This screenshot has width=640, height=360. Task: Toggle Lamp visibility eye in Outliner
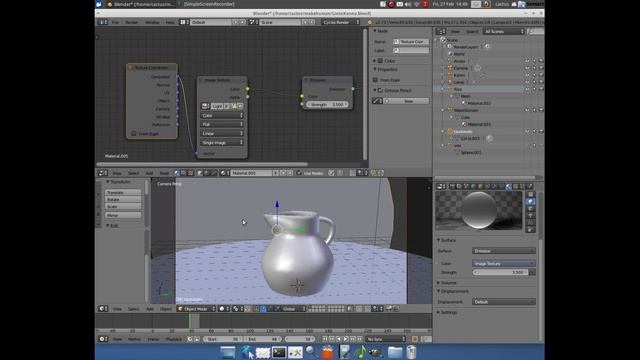click(x=527, y=82)
